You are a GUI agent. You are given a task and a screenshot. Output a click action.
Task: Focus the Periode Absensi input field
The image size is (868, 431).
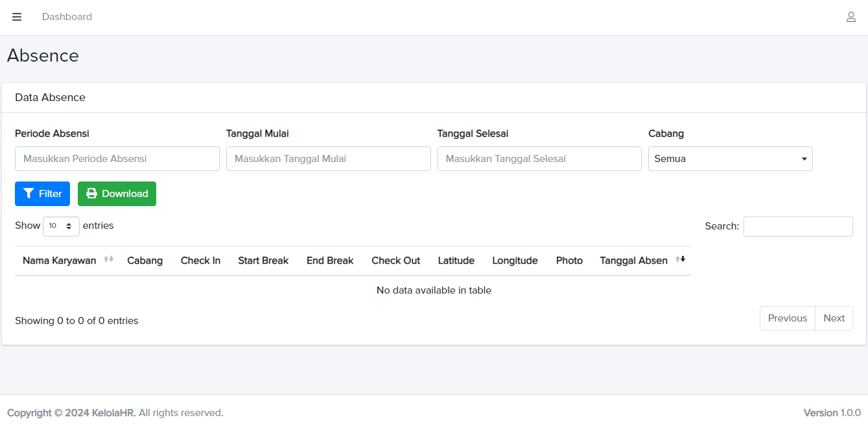[117, 159]
